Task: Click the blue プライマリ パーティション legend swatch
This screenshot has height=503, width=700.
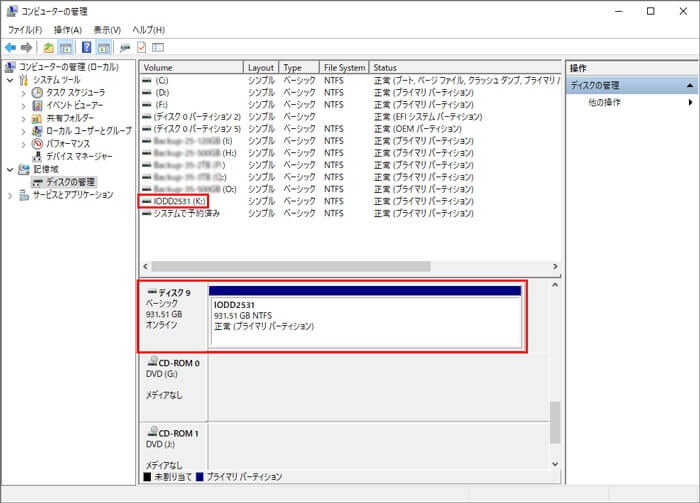Action: 200,477
